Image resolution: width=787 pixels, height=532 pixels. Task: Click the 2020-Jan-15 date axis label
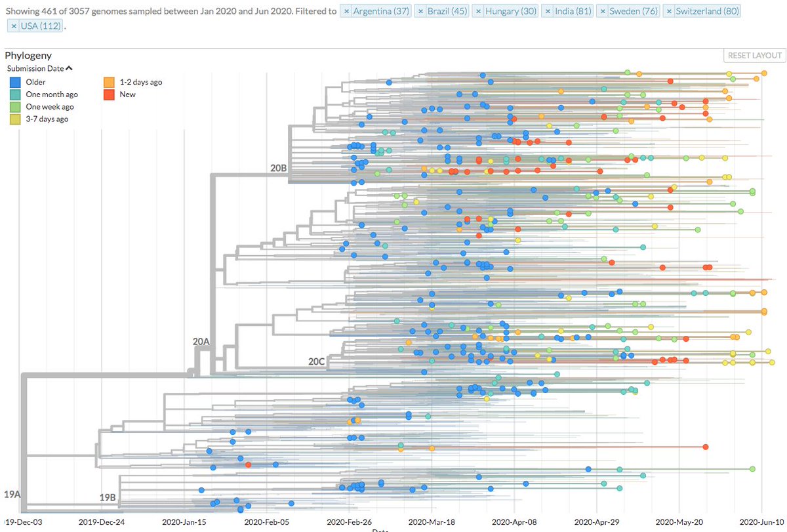[x=184, y=522]
